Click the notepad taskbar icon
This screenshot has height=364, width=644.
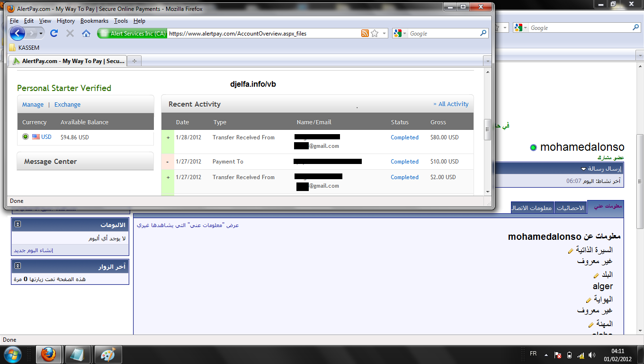click(78, 355)
